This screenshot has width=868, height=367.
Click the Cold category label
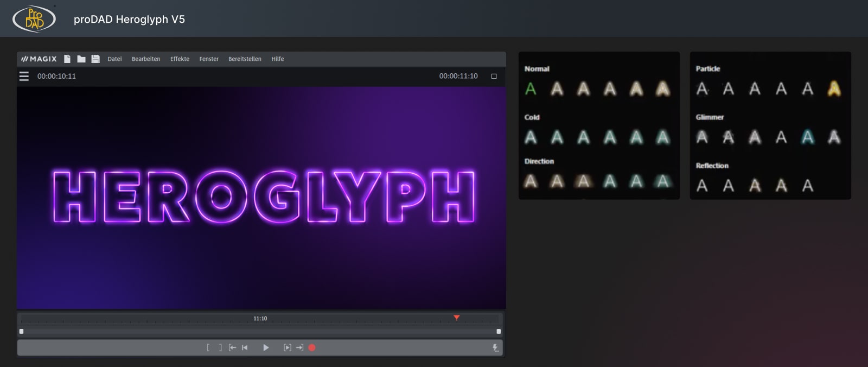point(532,117)
